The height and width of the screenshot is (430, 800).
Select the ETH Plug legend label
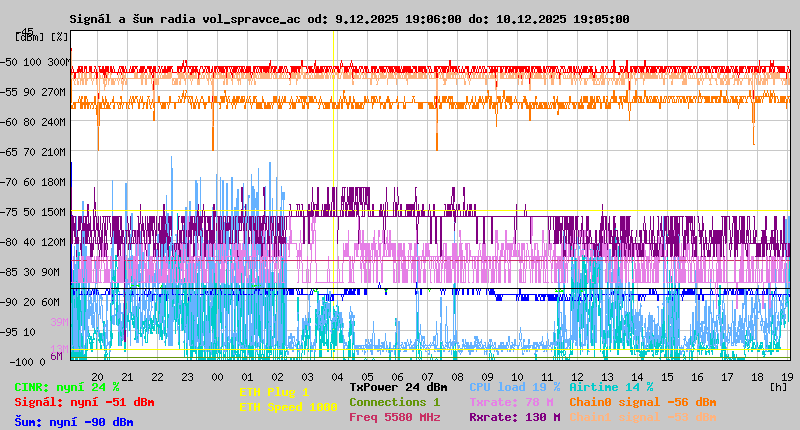click(274, 392)
